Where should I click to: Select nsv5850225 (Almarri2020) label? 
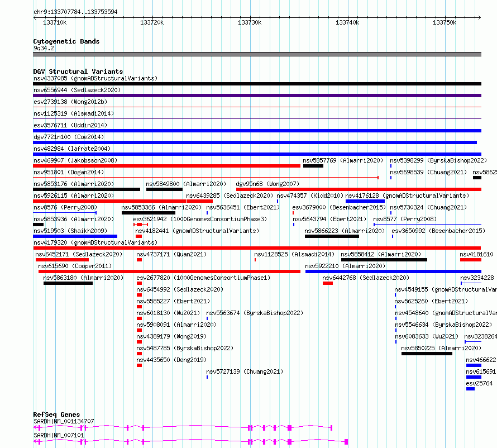[441, 348]
